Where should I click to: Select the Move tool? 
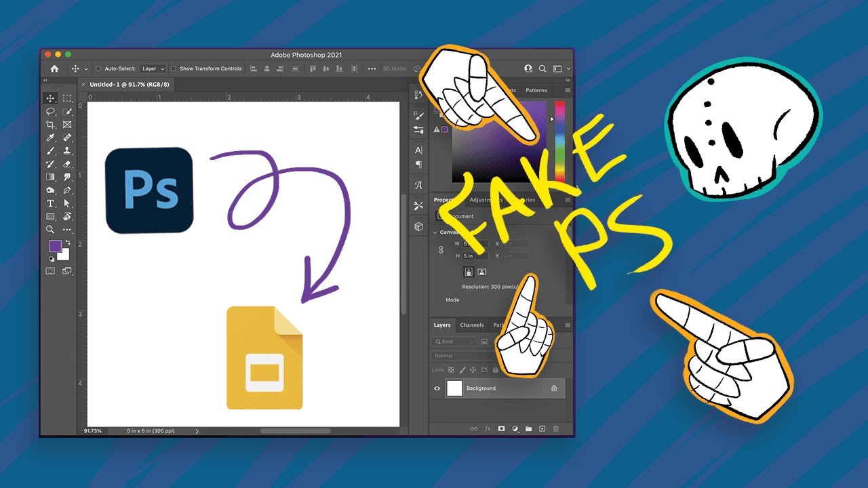click(50, 98)
